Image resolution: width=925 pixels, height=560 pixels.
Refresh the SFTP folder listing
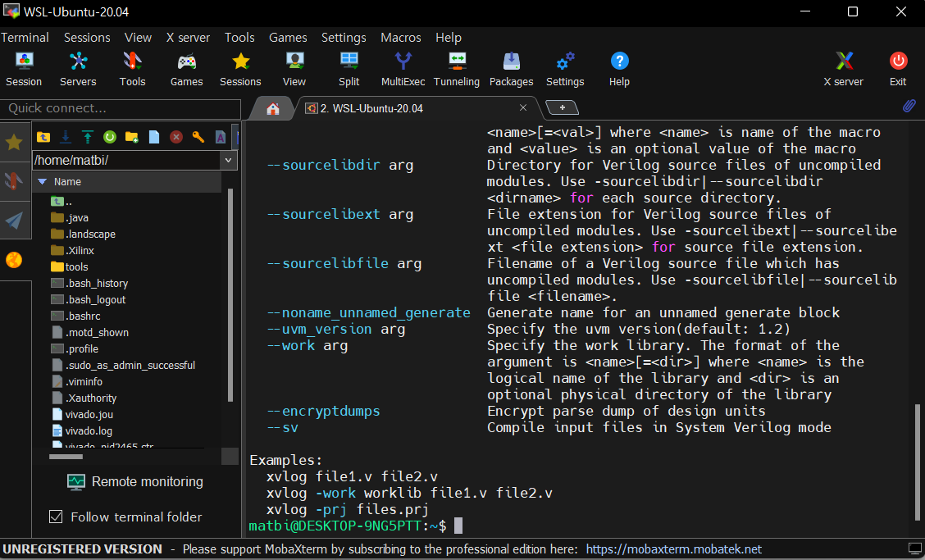109,137
